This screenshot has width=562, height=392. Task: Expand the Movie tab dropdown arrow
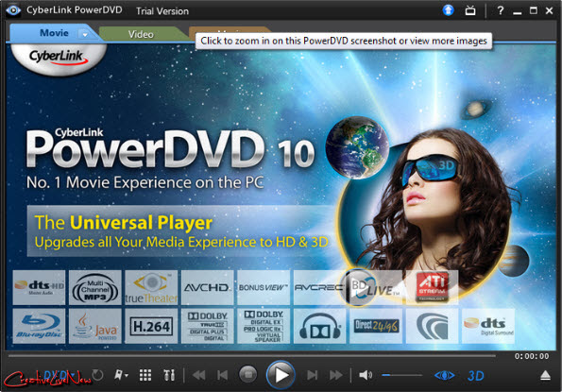click(x=85, y=35)
